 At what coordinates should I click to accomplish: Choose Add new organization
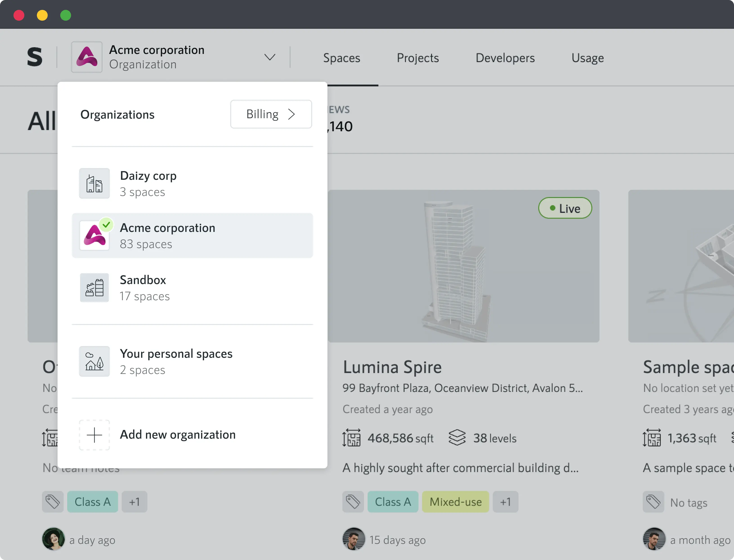(192, 435)
